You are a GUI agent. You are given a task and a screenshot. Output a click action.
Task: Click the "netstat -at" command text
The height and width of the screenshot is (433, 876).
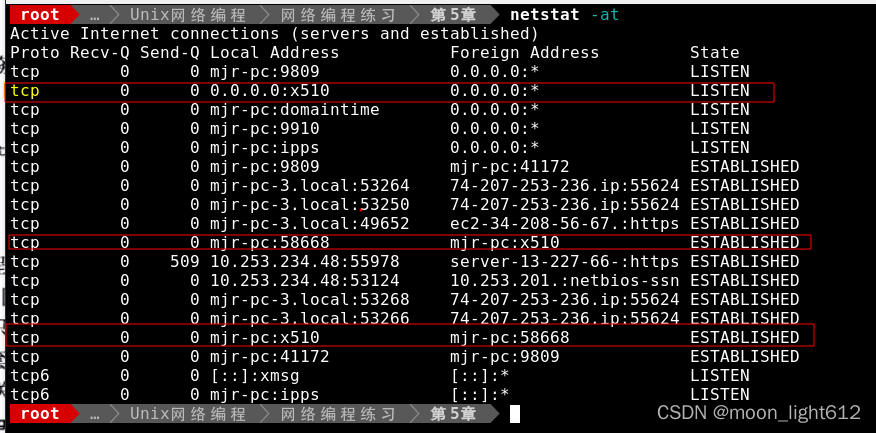[564, 14]
